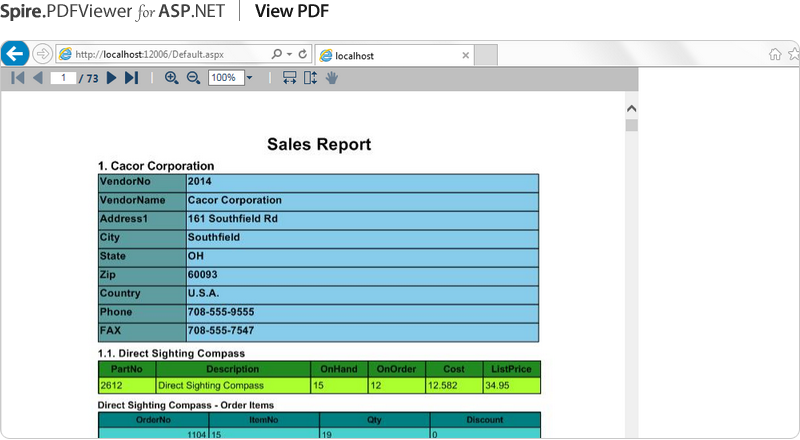Click the ItemNo column header
800x440 pixels.
pos(264,420)
